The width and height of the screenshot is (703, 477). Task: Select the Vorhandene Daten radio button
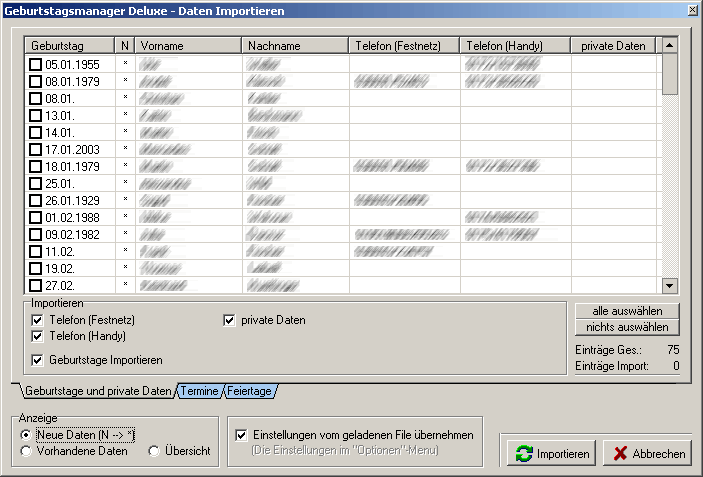tap(26, 452)
